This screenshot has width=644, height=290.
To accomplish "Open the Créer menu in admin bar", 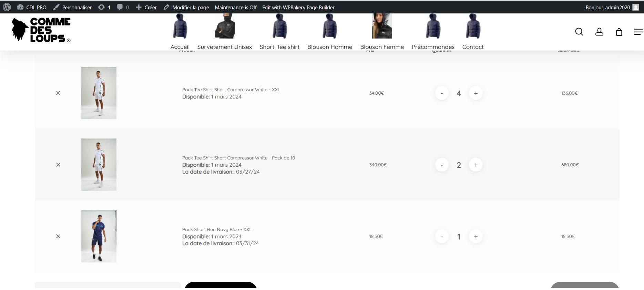I will click(146, 7).
